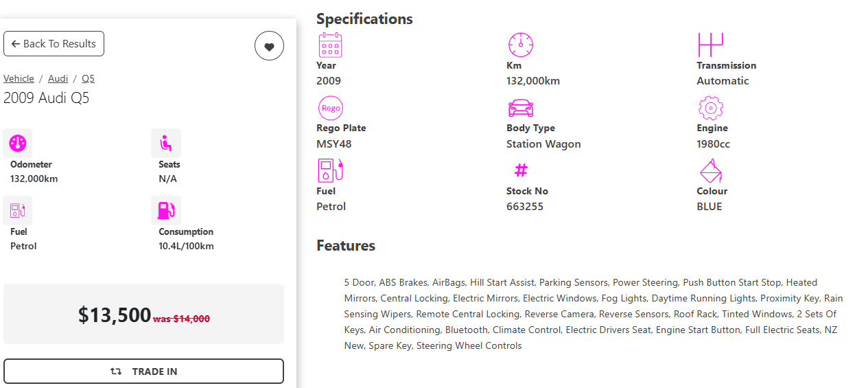Click the Year calendar icon
Image resolution: width=868 pixels, height=388 pixels.
(x=330, y=45)
